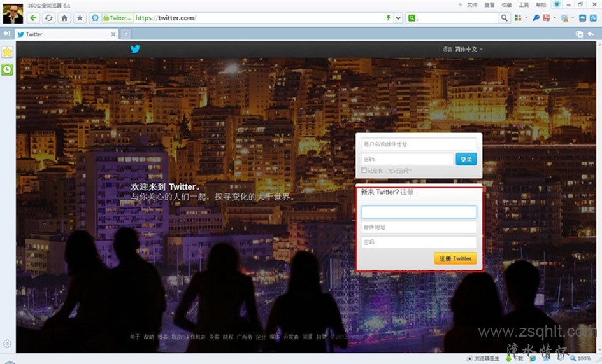The image size is (602, 364).
Task: Click the signup full name field
Action: pos(419,212)
